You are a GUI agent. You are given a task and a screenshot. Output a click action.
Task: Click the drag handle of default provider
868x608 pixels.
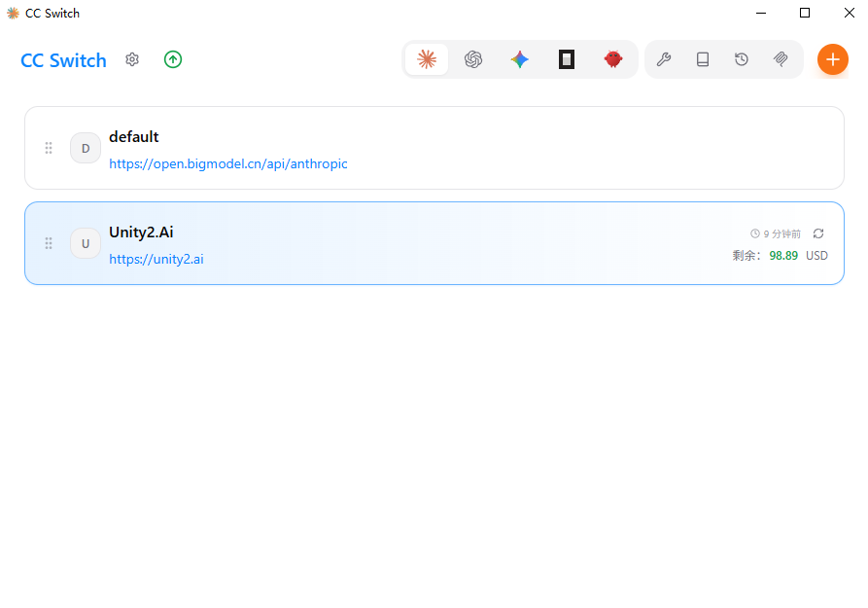point(49,148)
